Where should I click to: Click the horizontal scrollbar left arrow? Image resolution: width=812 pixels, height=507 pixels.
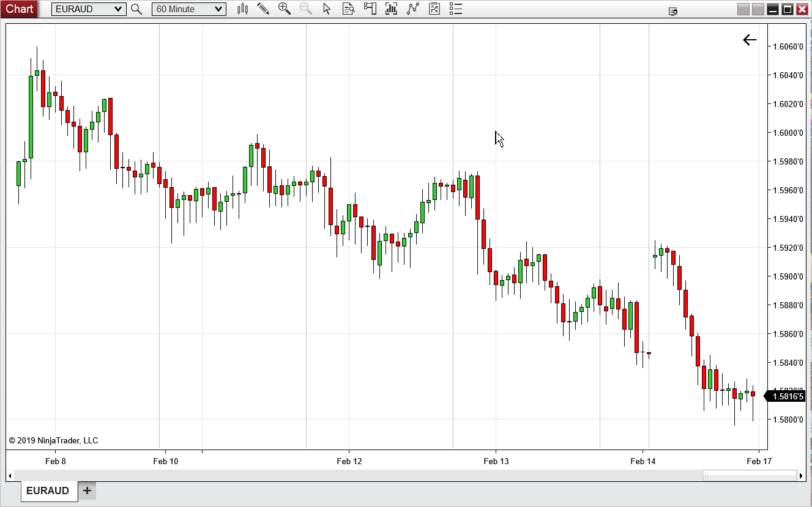(9, 475)
